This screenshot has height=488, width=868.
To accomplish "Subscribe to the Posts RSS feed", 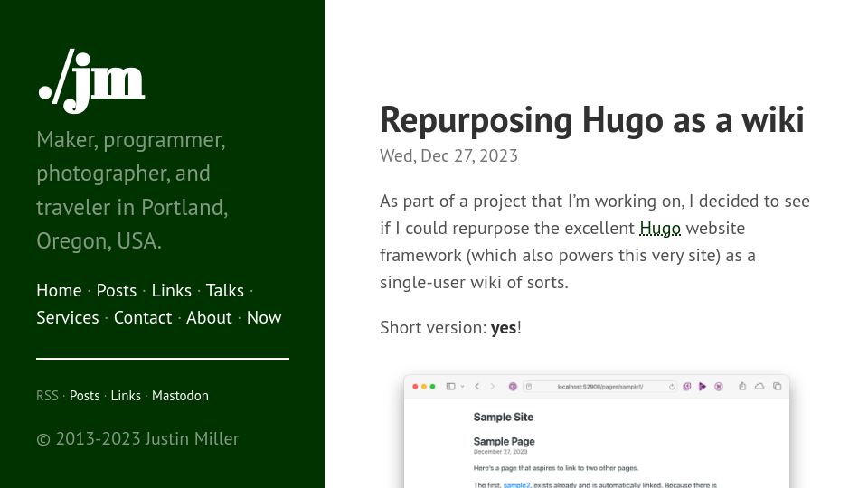I will 85,396.
